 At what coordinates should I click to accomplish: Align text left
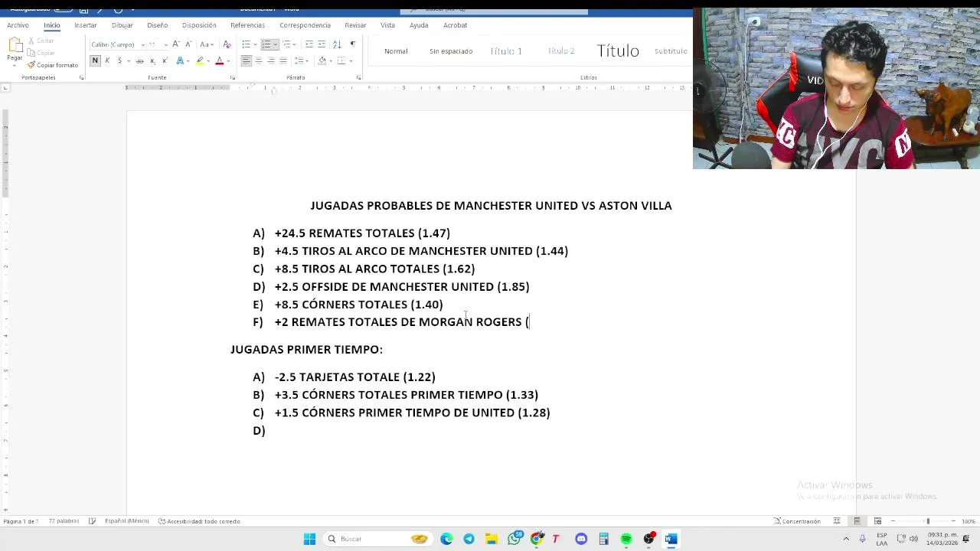[x=246, y=60]
